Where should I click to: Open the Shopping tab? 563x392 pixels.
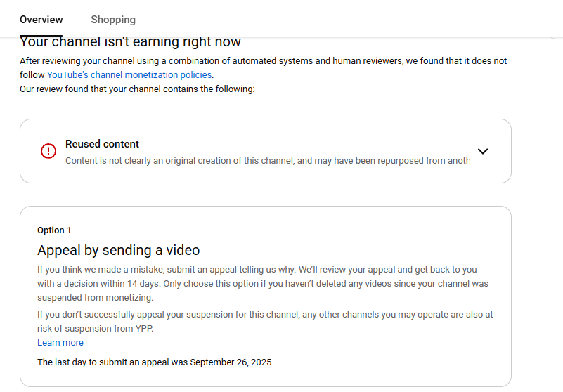coord(113,20)
